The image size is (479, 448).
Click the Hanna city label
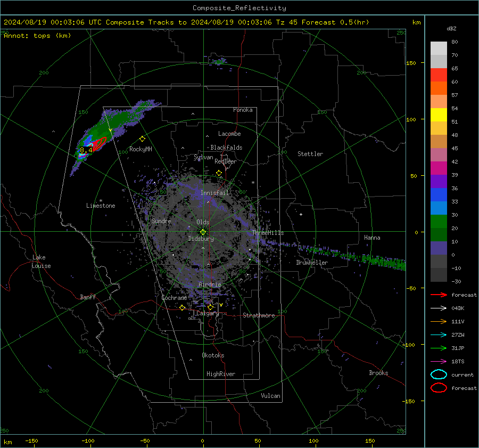coord(372,238)
